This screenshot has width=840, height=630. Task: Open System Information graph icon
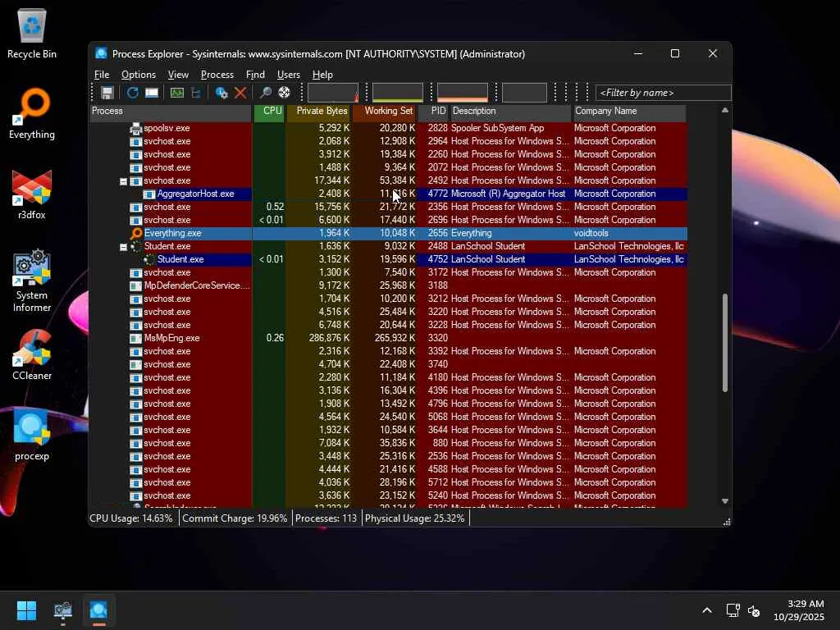tap(177, 93)
